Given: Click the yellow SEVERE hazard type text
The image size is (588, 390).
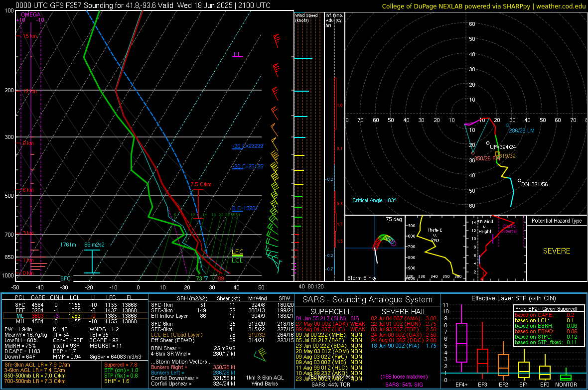Looking at the screenshot, I should coord(557,251).
